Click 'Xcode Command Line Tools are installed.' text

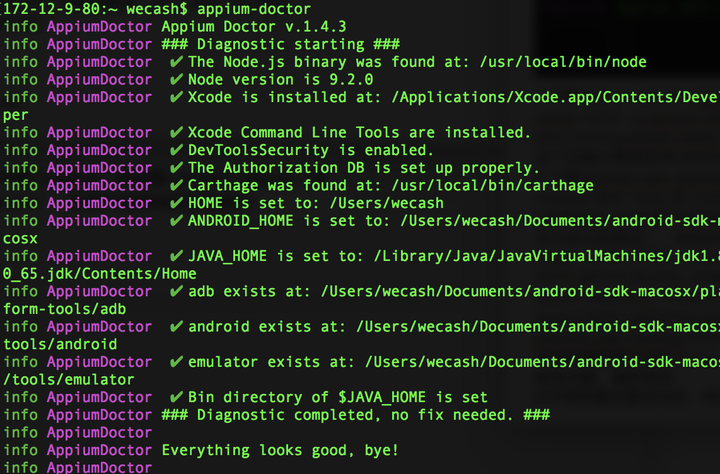pos(360,133)
